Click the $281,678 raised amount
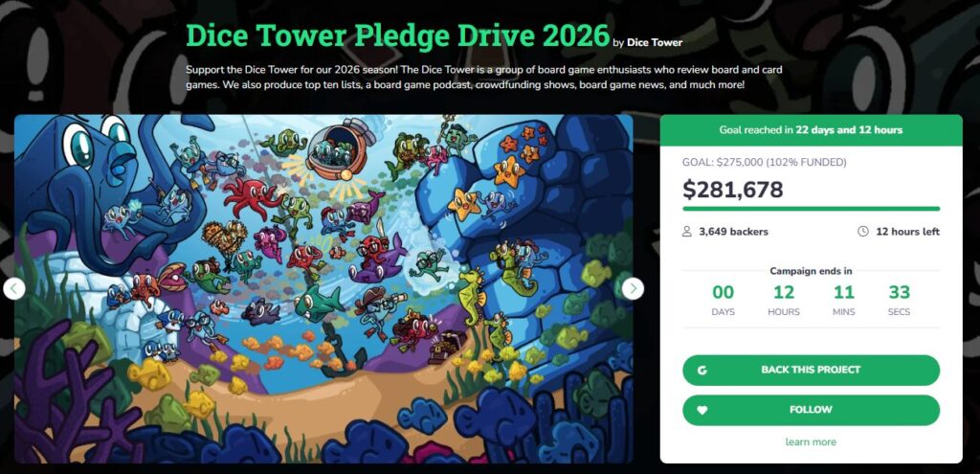The width and height of the screenshot is (980, 474). 732,189
